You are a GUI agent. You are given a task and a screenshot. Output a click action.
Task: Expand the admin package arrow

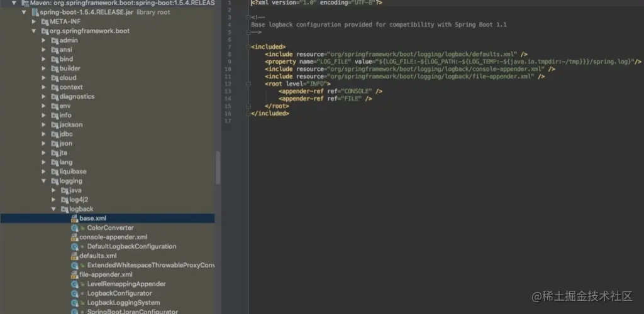(43, 40)
